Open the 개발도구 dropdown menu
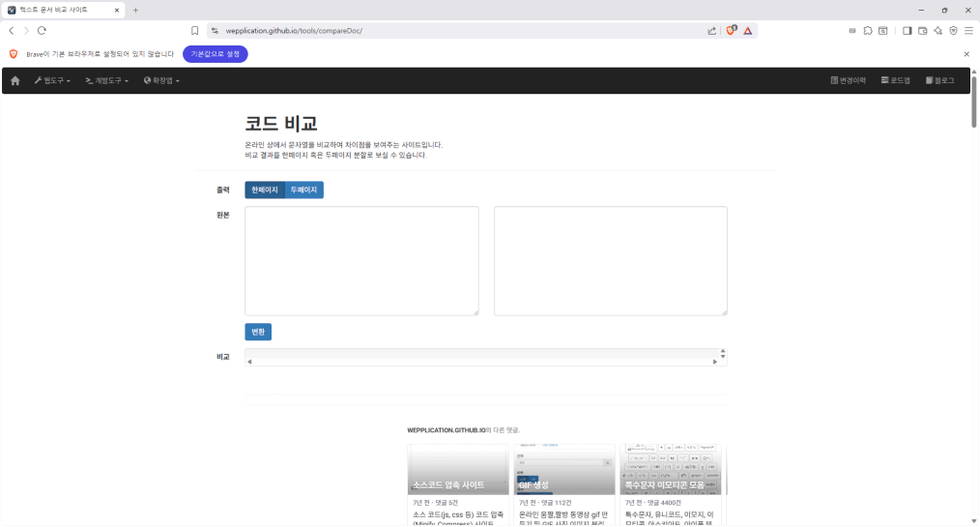 point(107,80)
